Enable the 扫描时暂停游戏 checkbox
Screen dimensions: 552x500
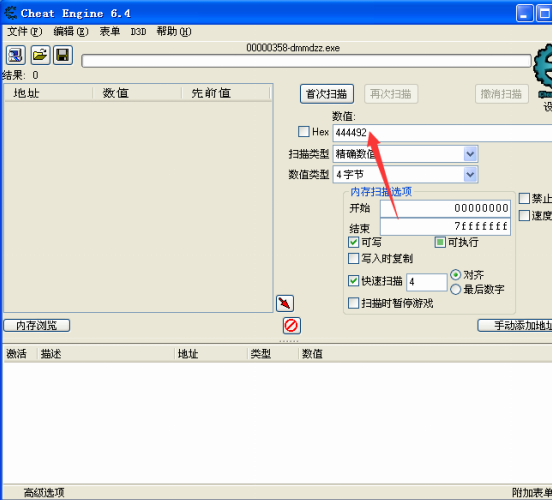353,303
